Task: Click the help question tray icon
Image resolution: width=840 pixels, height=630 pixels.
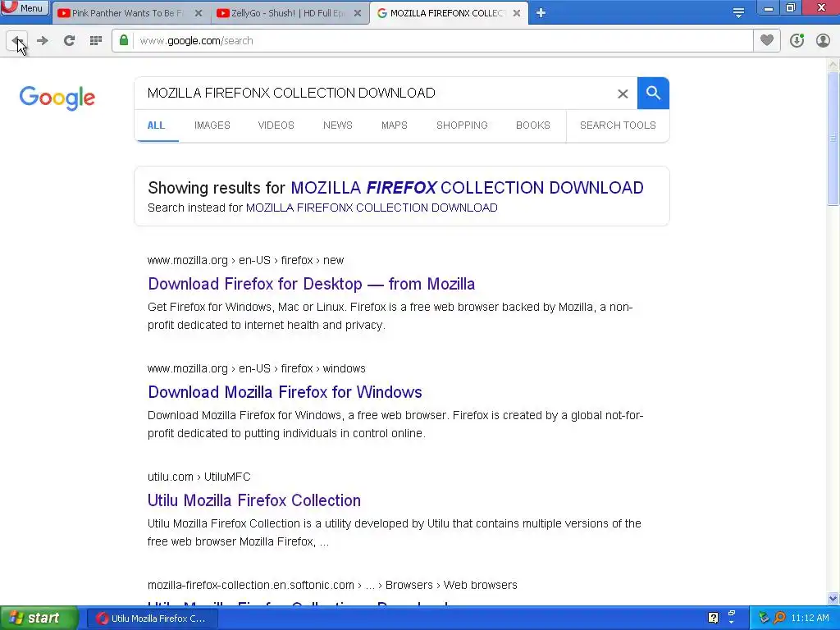Action: pyautogui.click(x=713, y=619)
